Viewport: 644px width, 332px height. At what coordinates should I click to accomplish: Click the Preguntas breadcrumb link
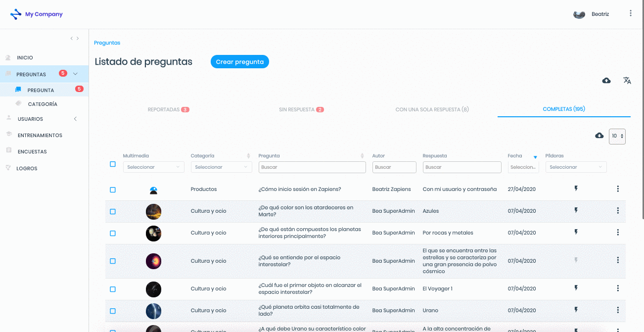(x=107, y=43)
